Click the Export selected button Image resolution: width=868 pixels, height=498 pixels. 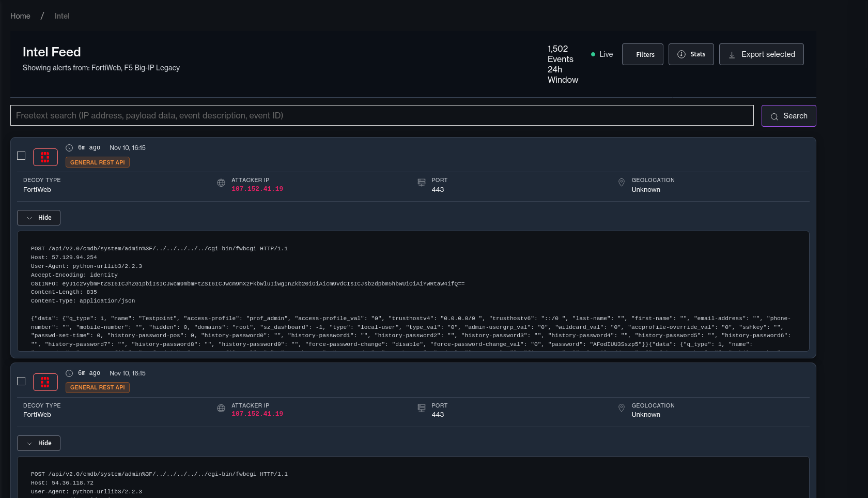pos(761,54)
